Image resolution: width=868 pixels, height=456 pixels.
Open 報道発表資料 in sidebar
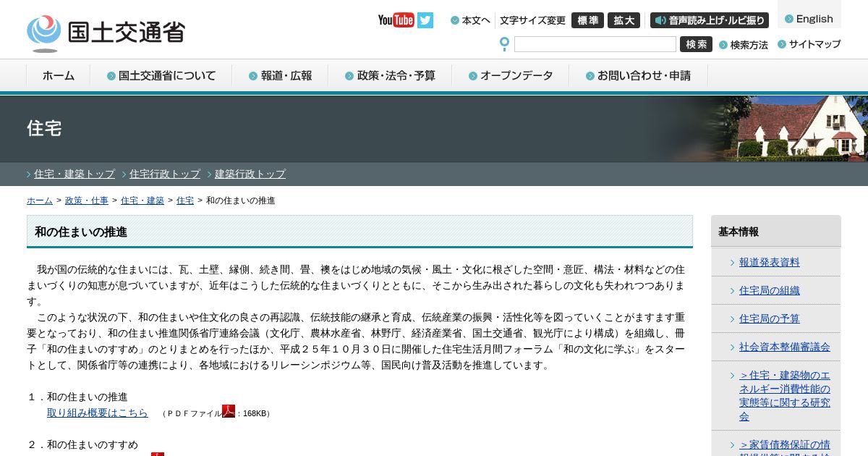[x=770, y=262]
